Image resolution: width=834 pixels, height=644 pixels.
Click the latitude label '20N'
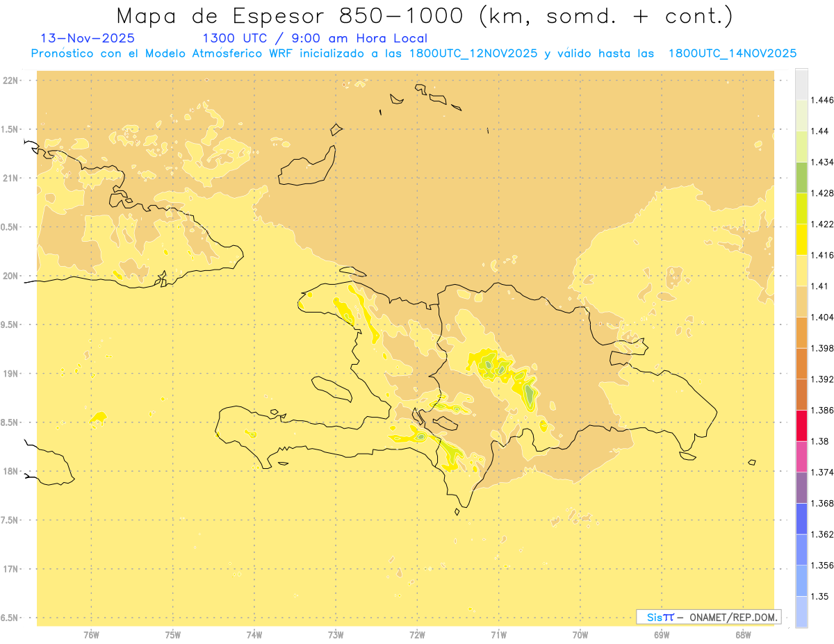click(11, 276)
